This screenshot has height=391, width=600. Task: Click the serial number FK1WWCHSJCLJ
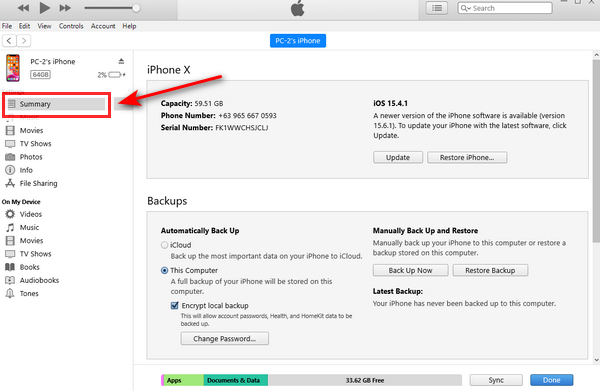241,128
